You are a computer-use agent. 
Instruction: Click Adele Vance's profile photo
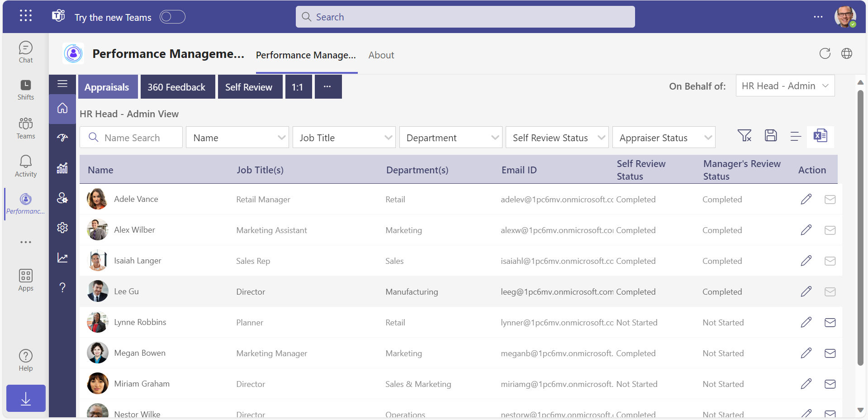[x=97, y=199]
